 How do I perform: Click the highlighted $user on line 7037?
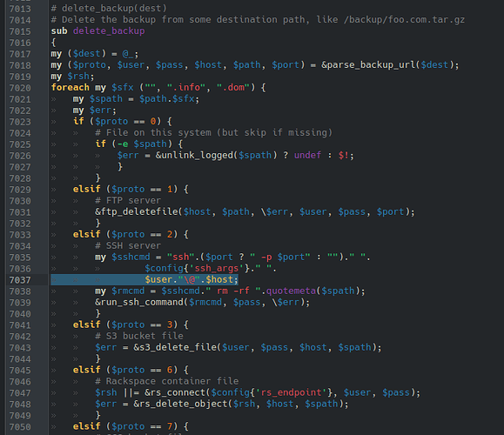[158, 279]
